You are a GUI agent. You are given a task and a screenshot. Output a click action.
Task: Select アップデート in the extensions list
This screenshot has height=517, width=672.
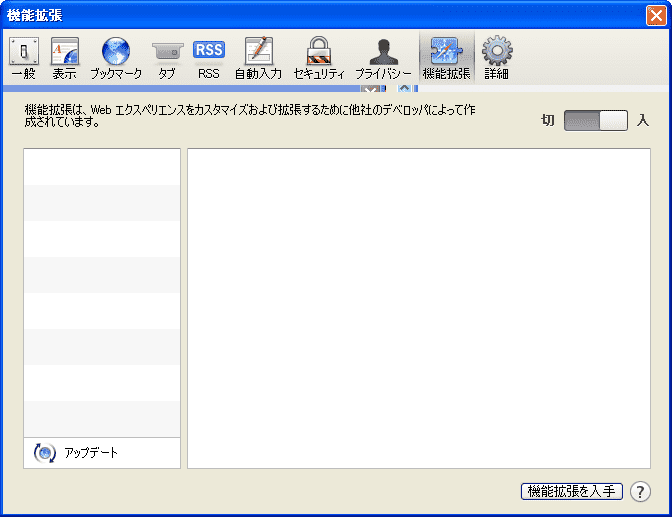coord(102,453)
